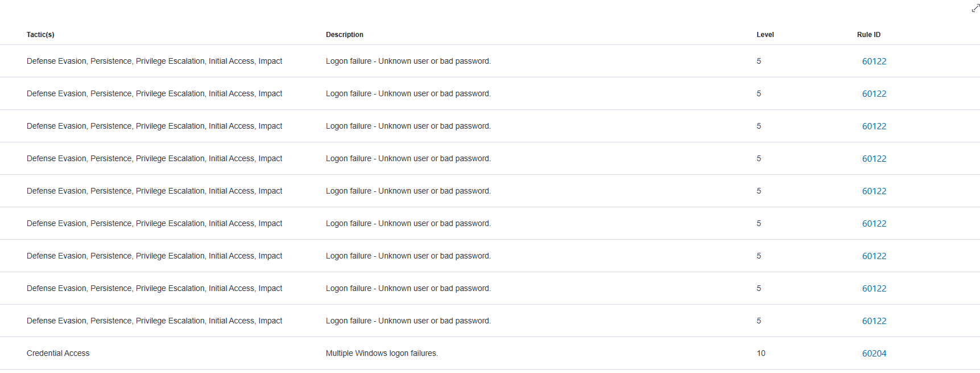Viewport: 980px width, 373px height.
Task: Click rule link 60122 in the third row
Action: (874, 126)
